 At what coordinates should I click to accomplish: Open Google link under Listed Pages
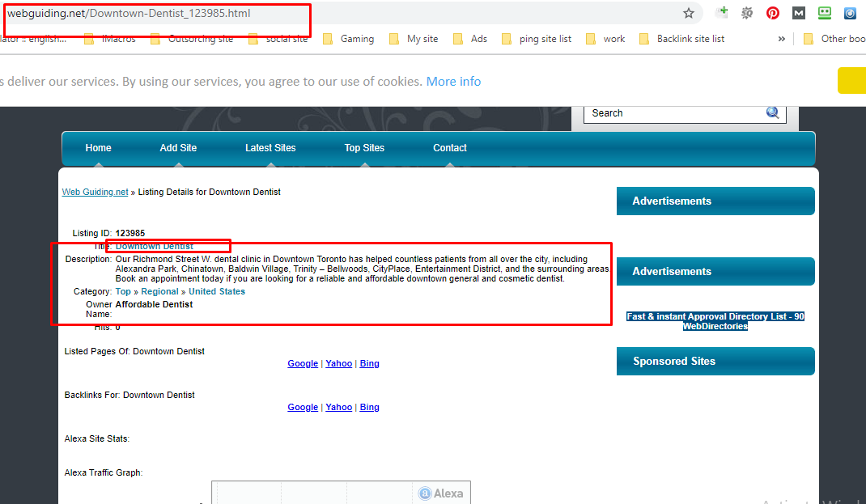[303, 362]
